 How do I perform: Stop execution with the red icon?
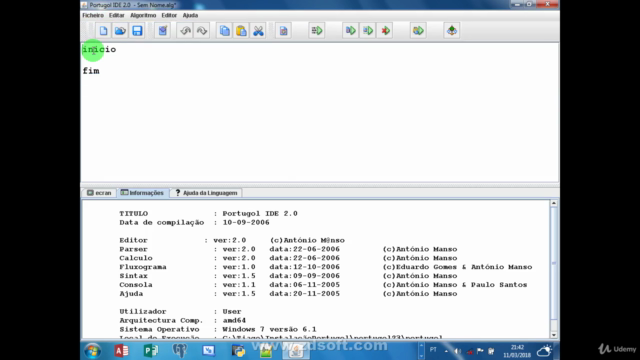click(x=385, y=31)
